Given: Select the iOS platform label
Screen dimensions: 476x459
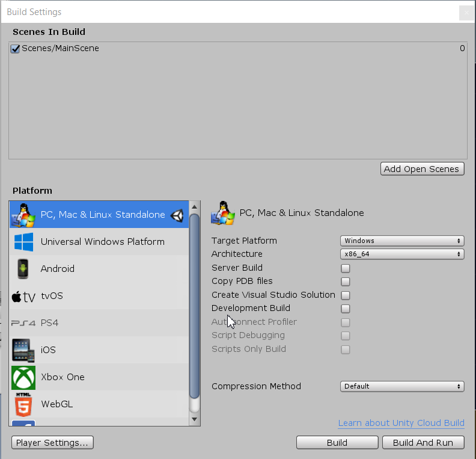Looking at the screenshot, I should [x=48, y=350].
